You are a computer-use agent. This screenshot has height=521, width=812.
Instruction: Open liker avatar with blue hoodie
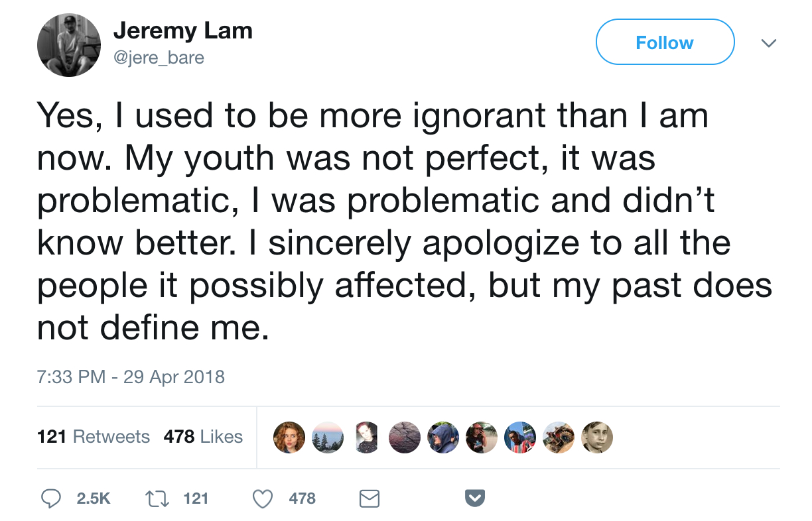[x=443, y=437]
